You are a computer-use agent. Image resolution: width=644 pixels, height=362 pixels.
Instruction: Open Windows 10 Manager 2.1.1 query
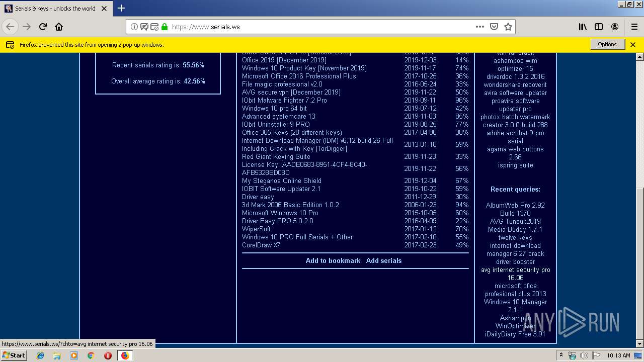pyautogui.click(x=515, y=306)
